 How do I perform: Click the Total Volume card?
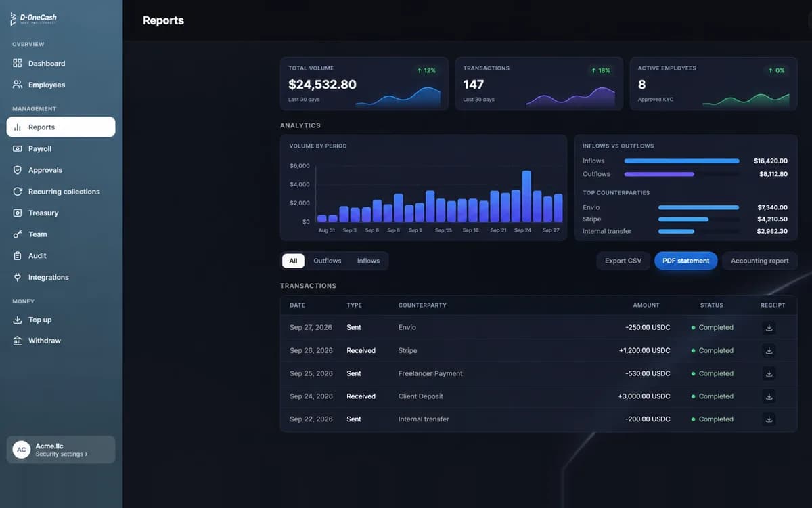click(364, 84)
